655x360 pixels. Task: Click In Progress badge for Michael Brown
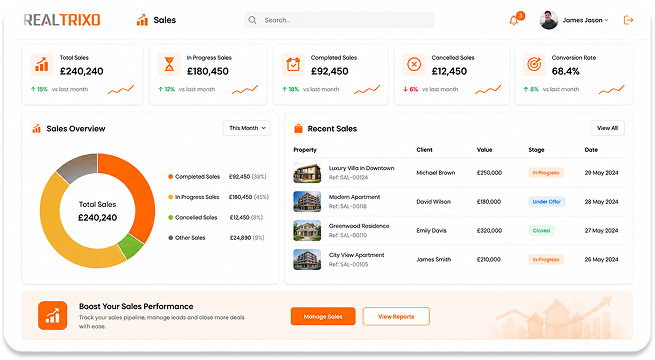(546, 173)
